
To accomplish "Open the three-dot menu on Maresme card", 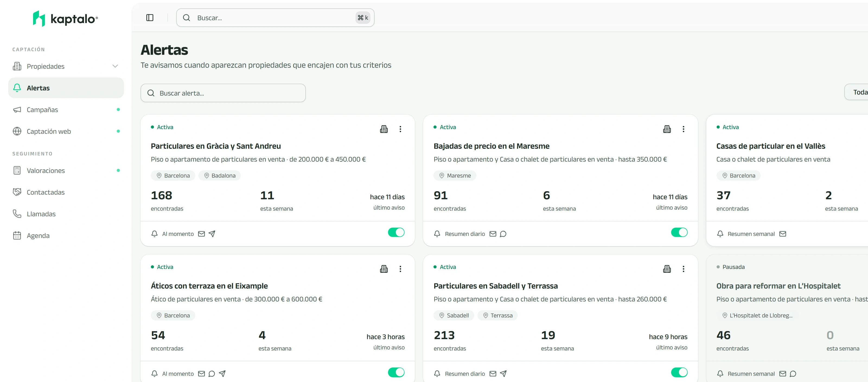I will [x=683, y=129].
